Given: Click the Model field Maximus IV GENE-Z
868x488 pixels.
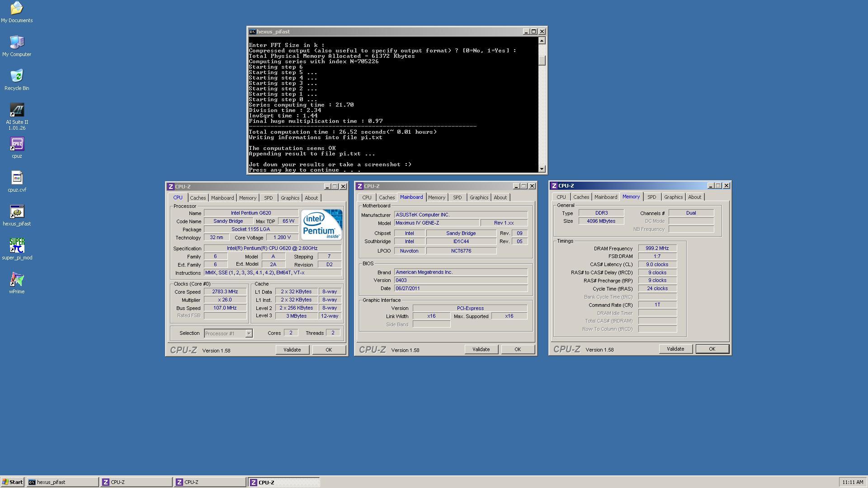Looking at the screenshot, I should [x=437, y=223].
